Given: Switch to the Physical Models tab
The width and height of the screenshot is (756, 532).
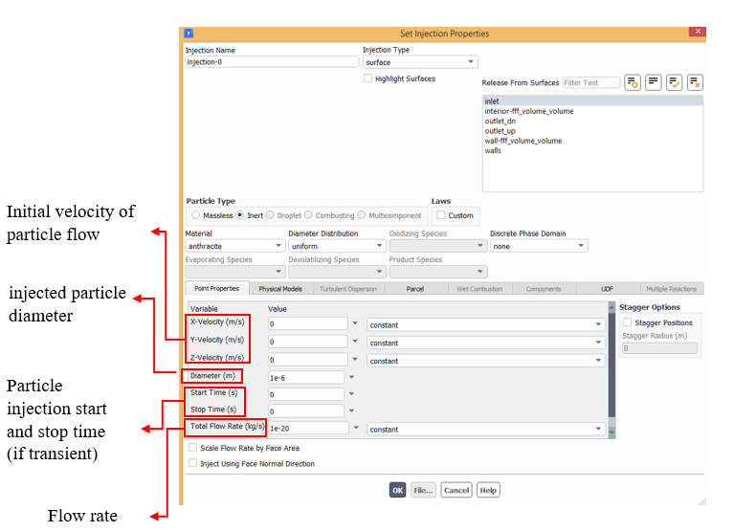Looking at the screenshot, I should pos(279,288).
